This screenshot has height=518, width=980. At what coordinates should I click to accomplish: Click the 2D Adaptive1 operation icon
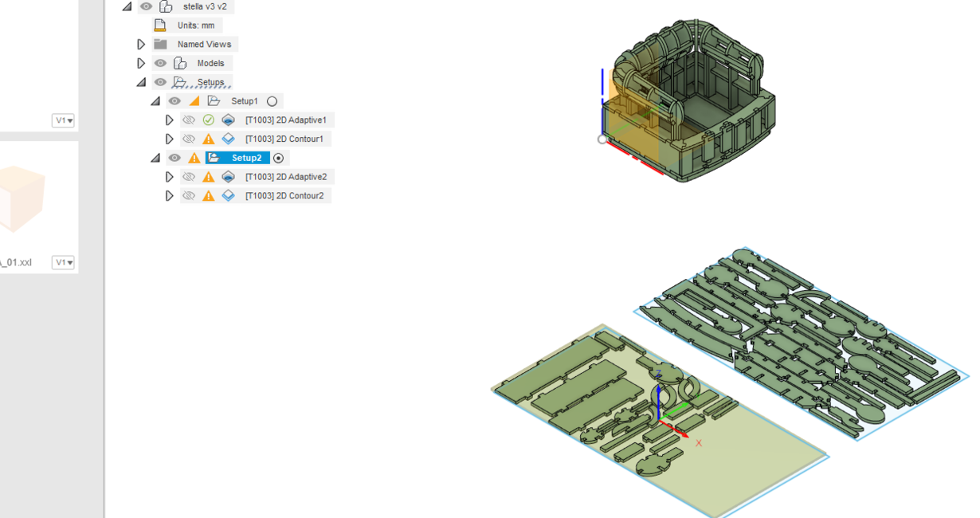point(229,120)
